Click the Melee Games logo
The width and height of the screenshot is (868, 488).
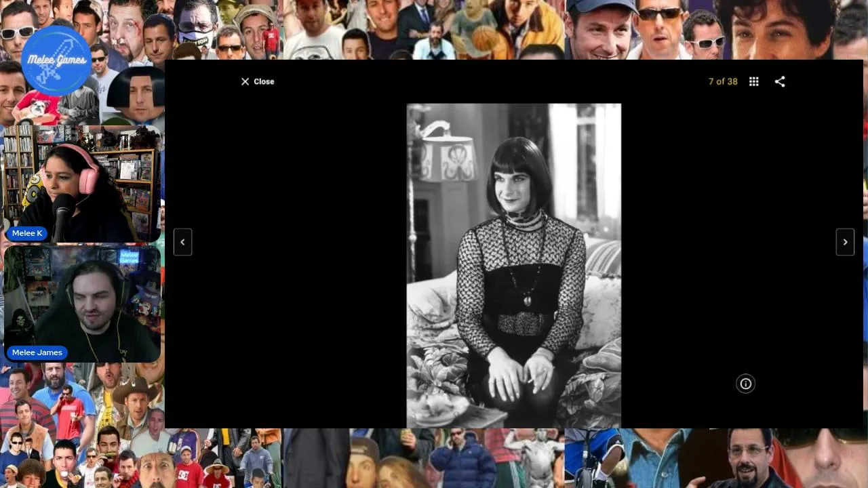click(56, 60)
